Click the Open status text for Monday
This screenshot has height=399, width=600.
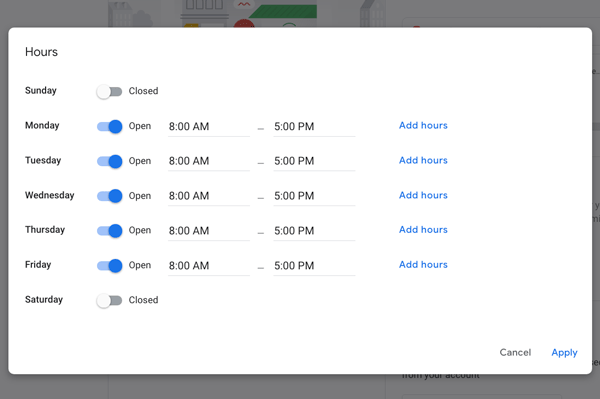[140, 126]
